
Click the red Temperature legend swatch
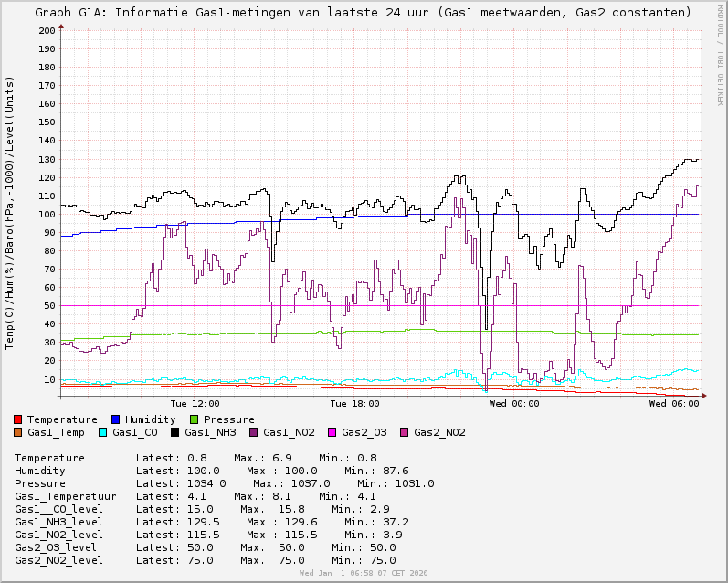[x=19, y=419]
